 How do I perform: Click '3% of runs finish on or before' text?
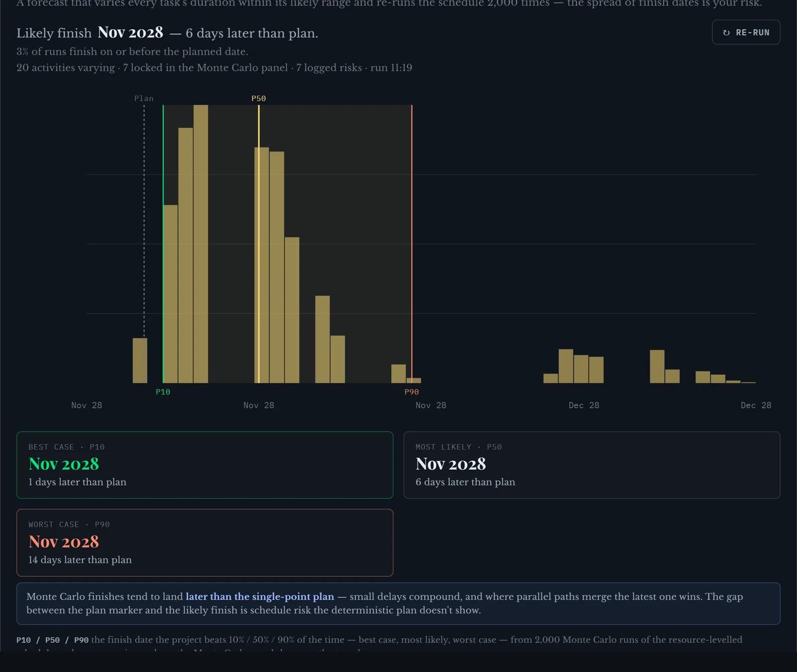[132, 51]
